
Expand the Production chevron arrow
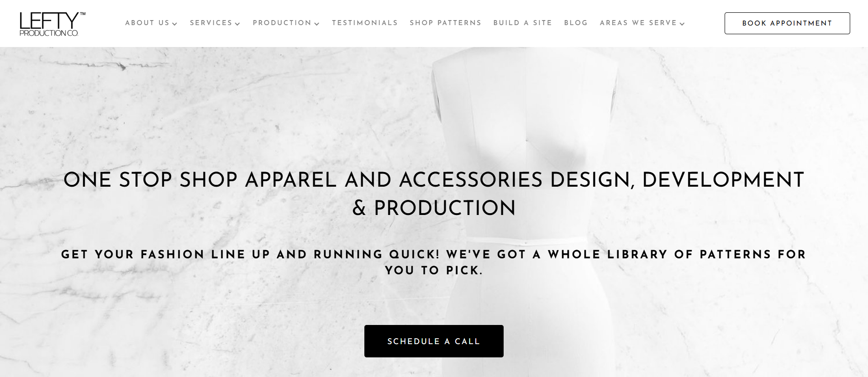pos(317,24)
